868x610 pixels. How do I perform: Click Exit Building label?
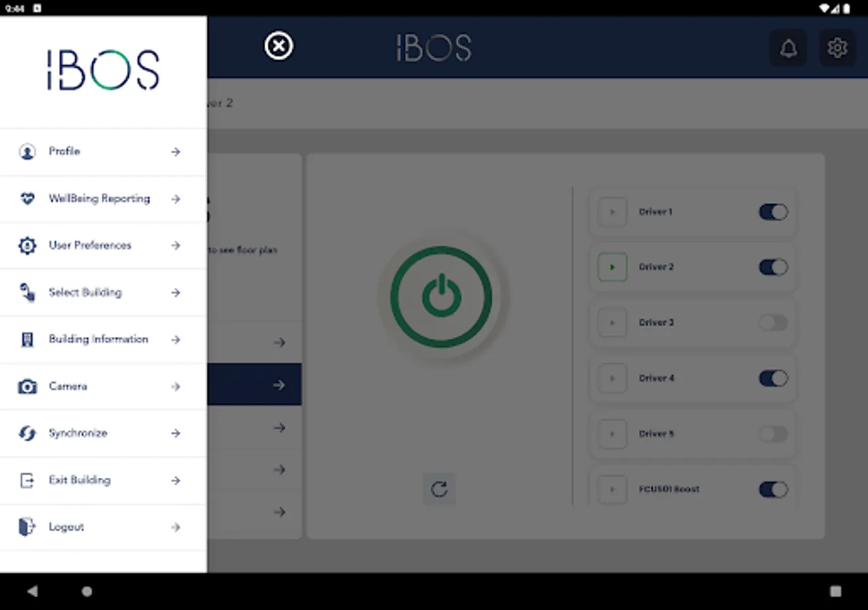79,480
